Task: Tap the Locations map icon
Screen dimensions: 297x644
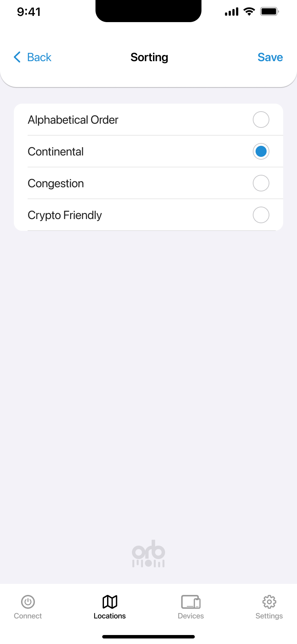Action: (110, 602)
